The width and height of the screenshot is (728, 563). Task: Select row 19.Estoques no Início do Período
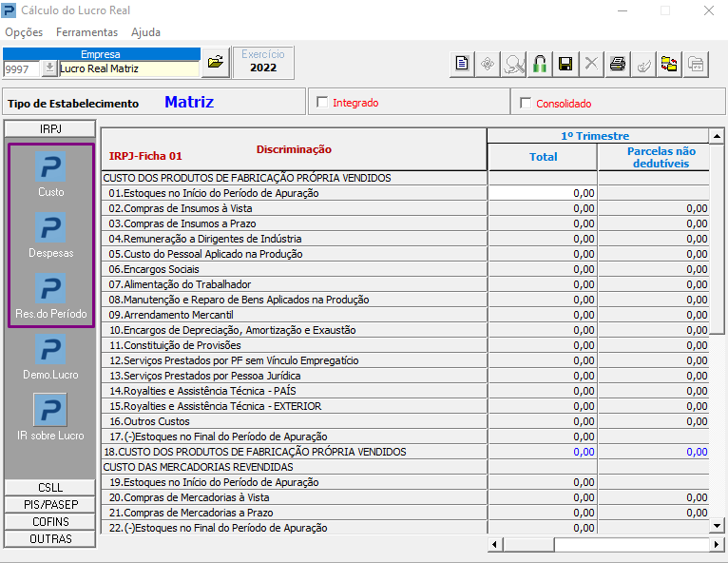point(295,482)
